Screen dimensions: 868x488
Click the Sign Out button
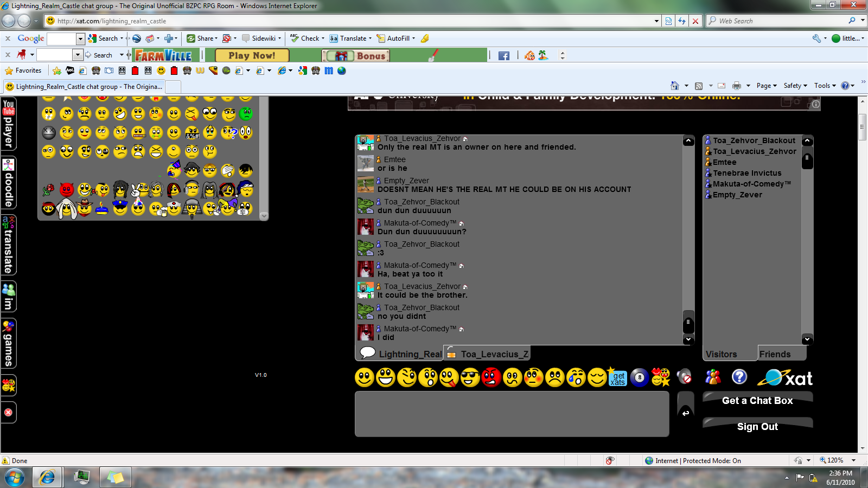(x=757, y=426)
